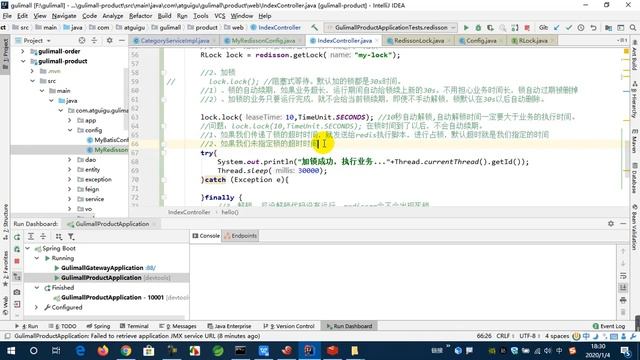Stop application via red square in Run Dashboard
Viewport: 640px width, 360px height.
17,261
